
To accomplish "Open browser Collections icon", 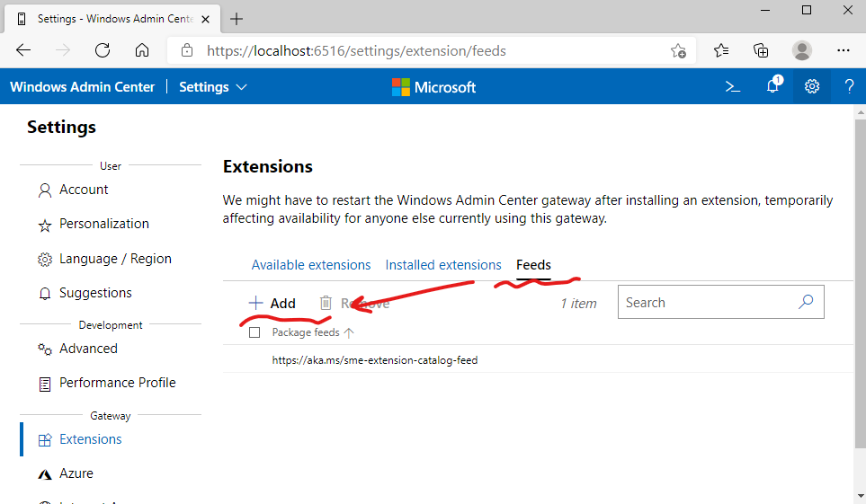I will pyautogui.click(x=761, y=51).
